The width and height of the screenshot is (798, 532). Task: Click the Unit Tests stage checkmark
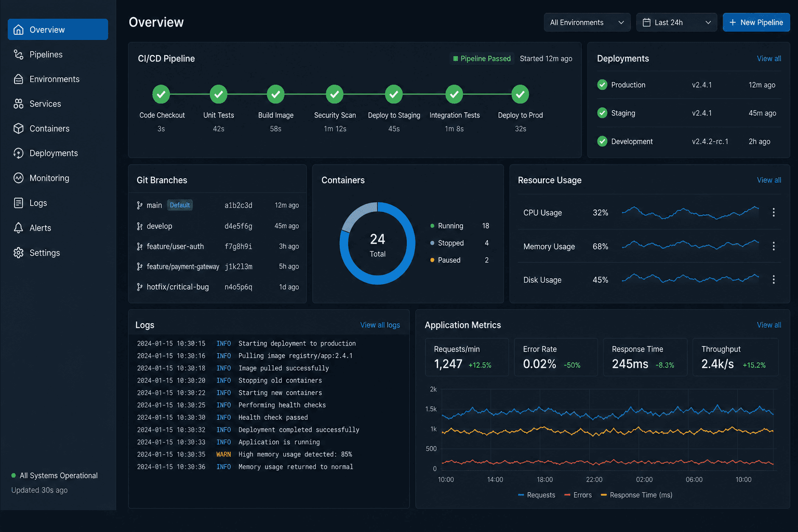click(x=219, y=94)
